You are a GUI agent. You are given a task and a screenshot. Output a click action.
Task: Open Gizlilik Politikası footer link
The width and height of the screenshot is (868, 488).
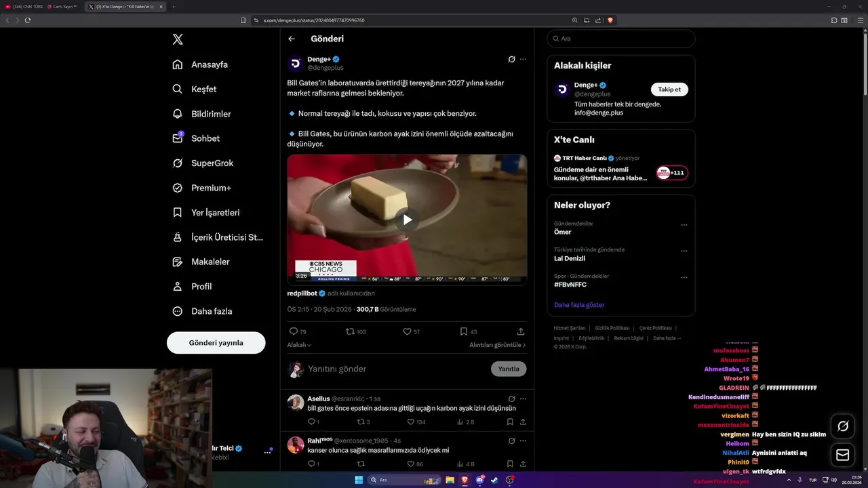[x=612, y=328]
